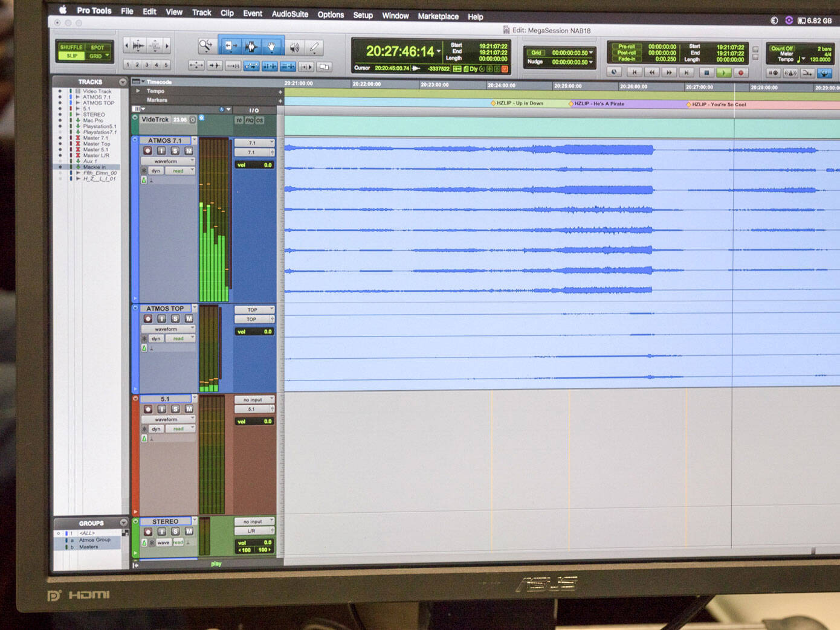Toggle Pre-roll in transport
840x630 pixels.
(x=626, y=47)
